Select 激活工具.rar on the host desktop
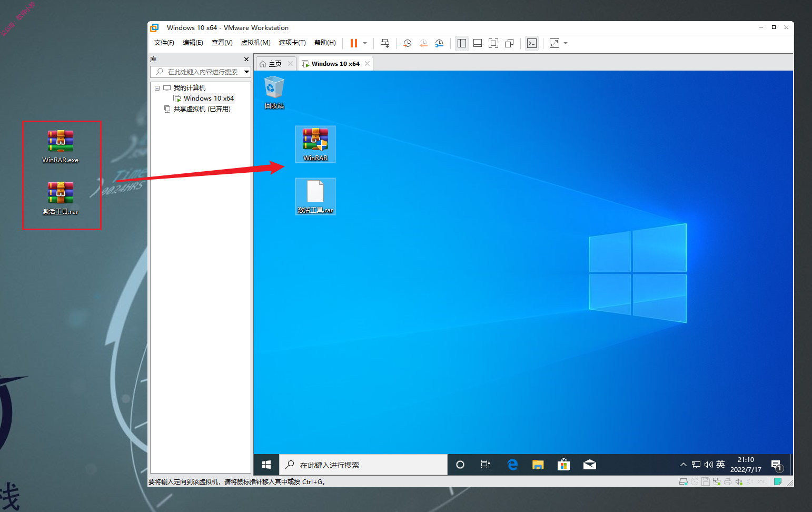 pos(61,199)
